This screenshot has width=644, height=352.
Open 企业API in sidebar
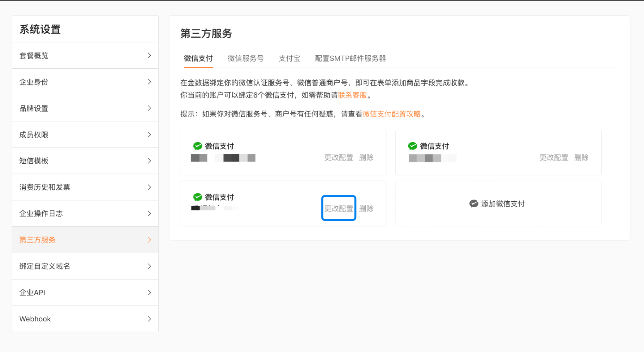[x=85, y=293]
